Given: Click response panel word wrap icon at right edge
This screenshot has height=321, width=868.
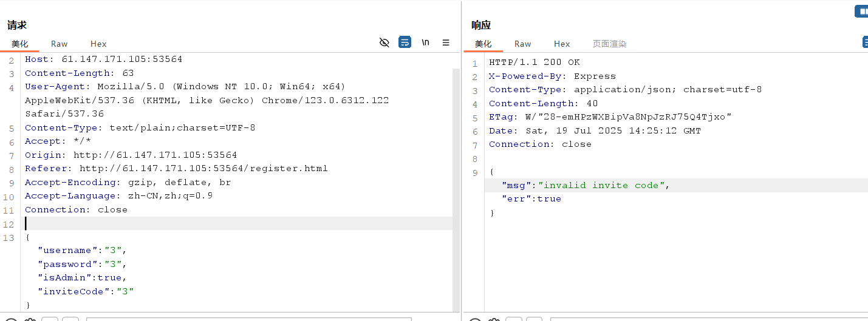Looking at the screenshot, I should pos(865,42).
